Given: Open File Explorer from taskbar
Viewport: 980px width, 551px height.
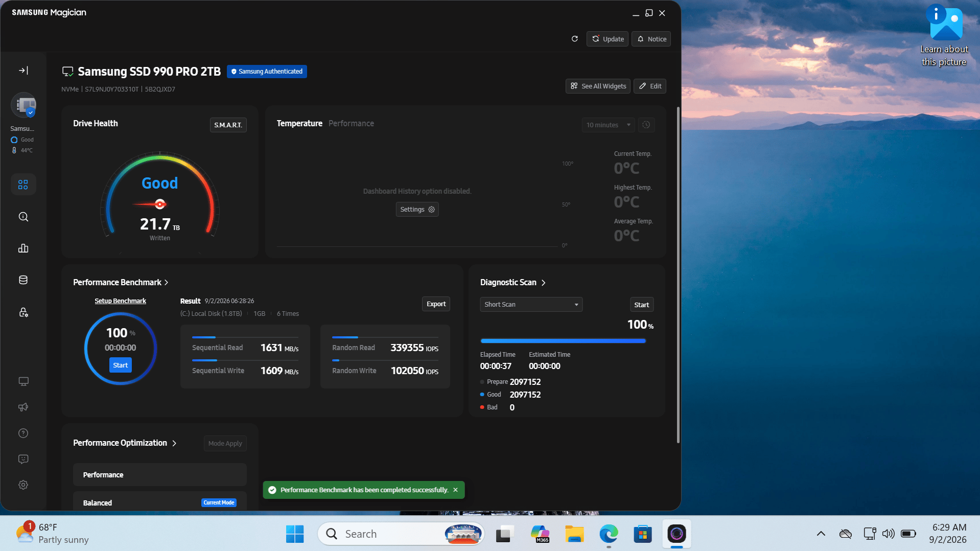Looking at the screenshot, I should click(575, 534).
